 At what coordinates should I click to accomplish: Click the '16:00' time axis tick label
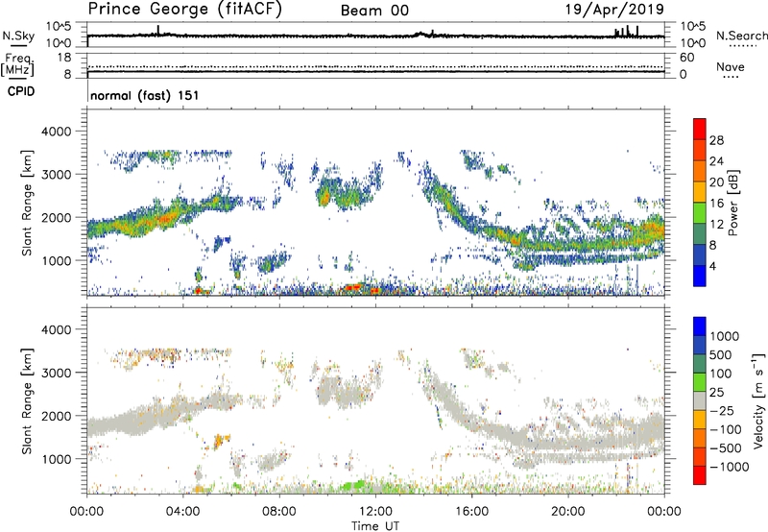pos(471,512)
